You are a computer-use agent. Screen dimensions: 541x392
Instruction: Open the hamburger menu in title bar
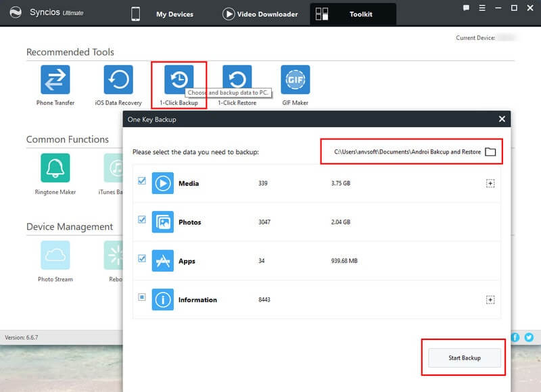[x=482, y=8]
